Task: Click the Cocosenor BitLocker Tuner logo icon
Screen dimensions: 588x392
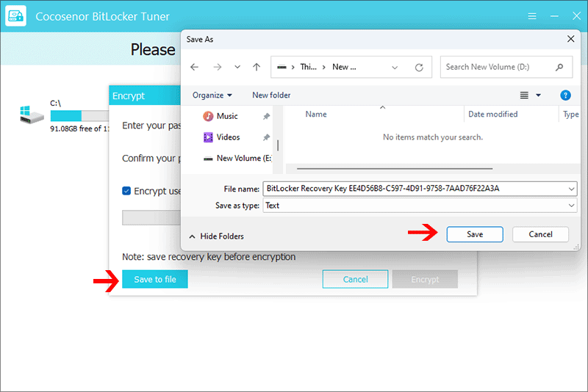Action: coord(15,15)
